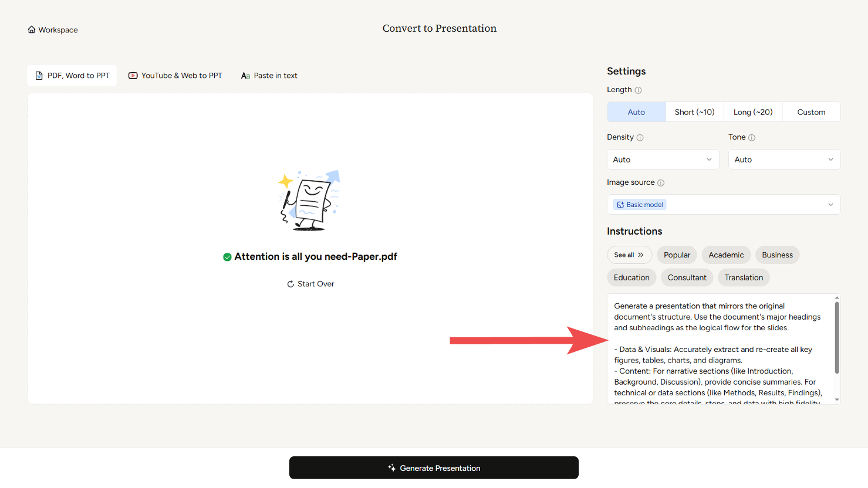This screenshot has width=868, height=488.
Task: Open the Tone dropdown
Action: [x=784, y=160]
